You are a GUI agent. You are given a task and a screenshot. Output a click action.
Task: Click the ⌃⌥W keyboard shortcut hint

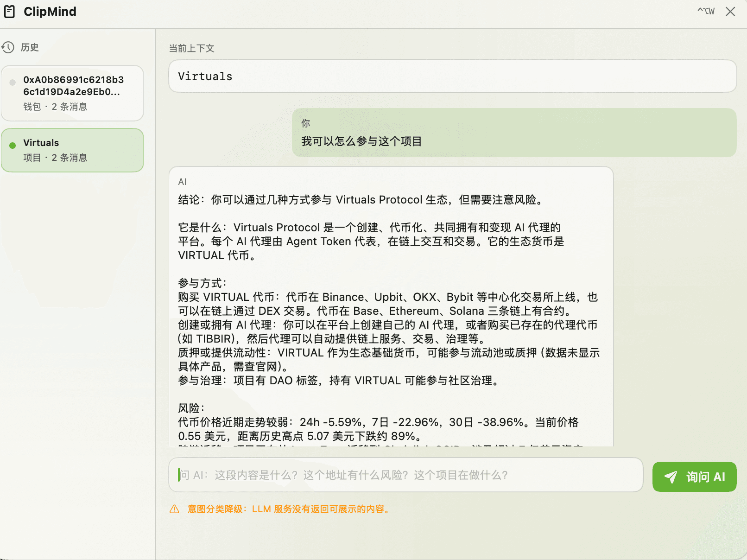coord(706,11)
